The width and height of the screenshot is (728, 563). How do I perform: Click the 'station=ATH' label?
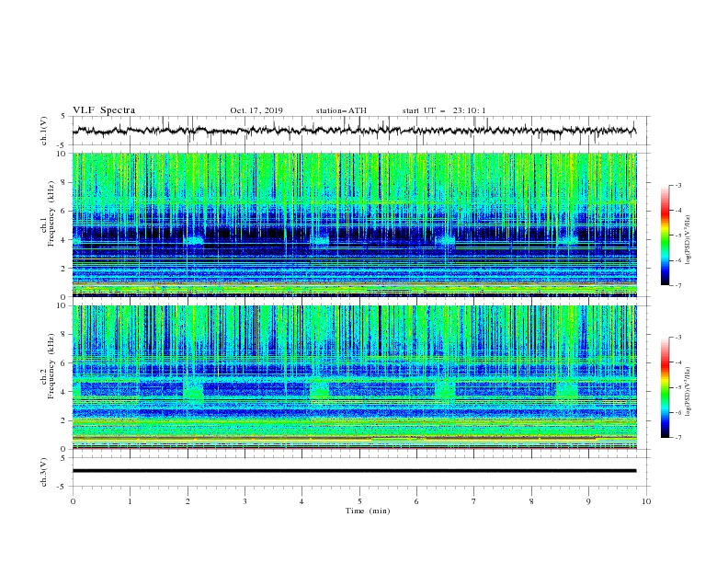coord(341,110)
